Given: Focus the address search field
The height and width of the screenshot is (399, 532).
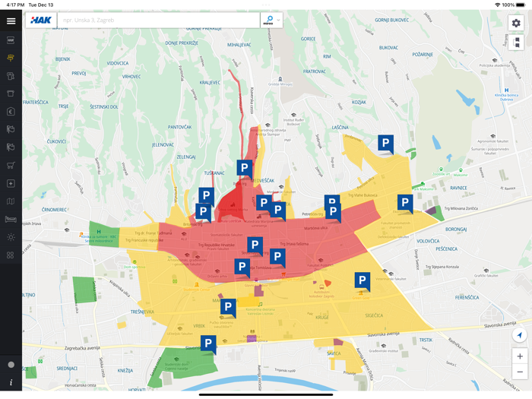Looking at the screenshot, I should 158,21.
